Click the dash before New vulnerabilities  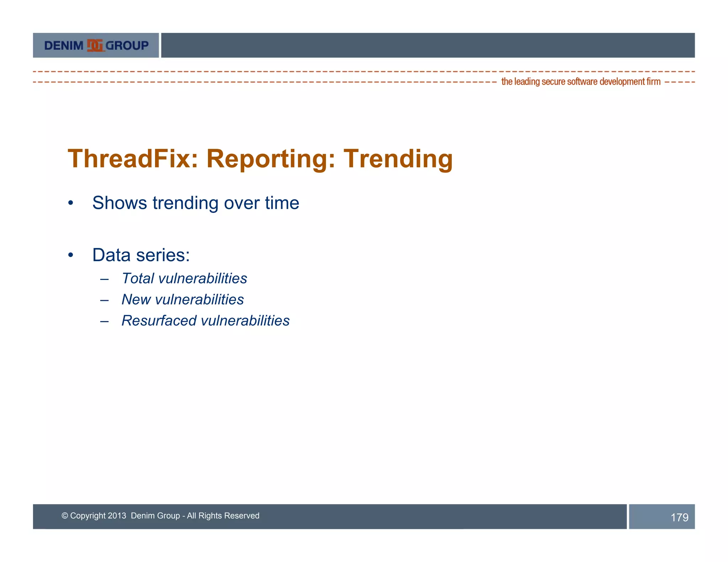click(104, 300)
